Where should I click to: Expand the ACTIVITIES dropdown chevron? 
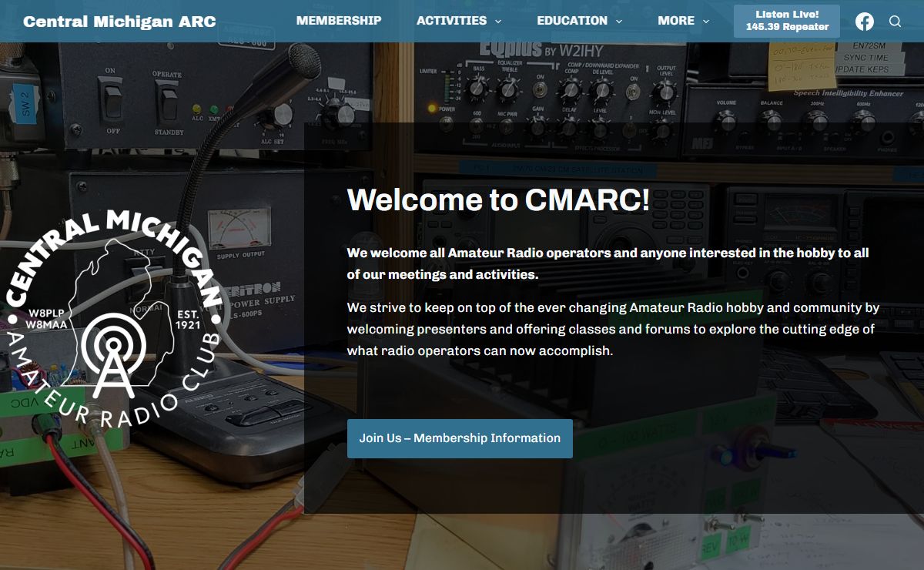point(498,22)
